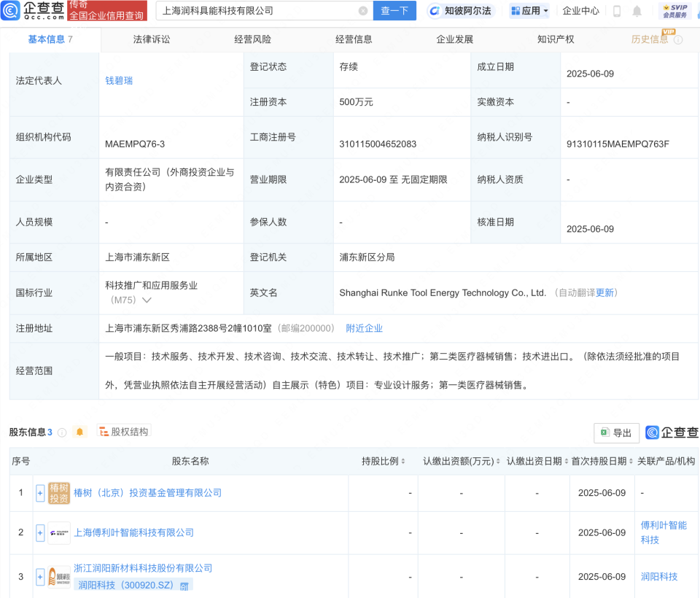
Task: Open notifications bell icon
Action: 637,11
